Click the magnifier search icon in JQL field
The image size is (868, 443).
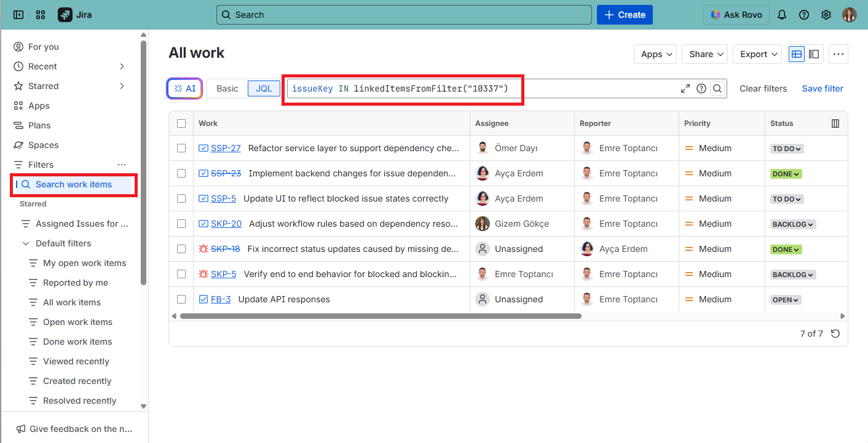(717, 88)
